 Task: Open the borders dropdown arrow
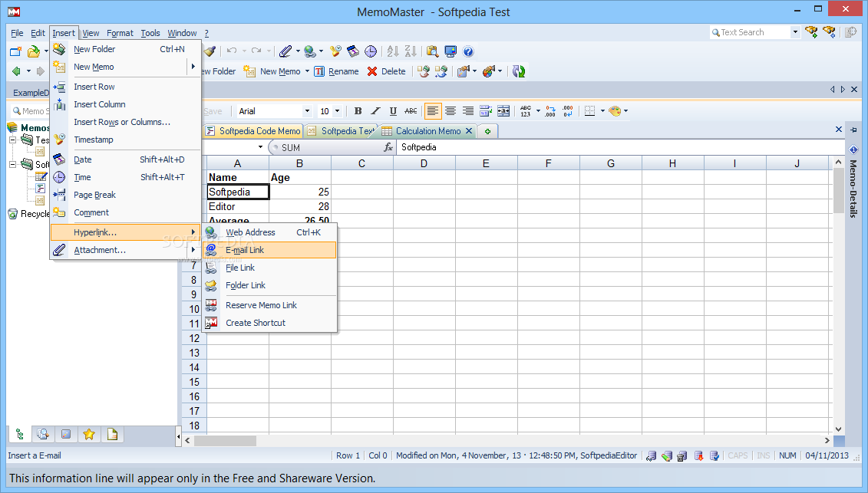coord(602,111)
